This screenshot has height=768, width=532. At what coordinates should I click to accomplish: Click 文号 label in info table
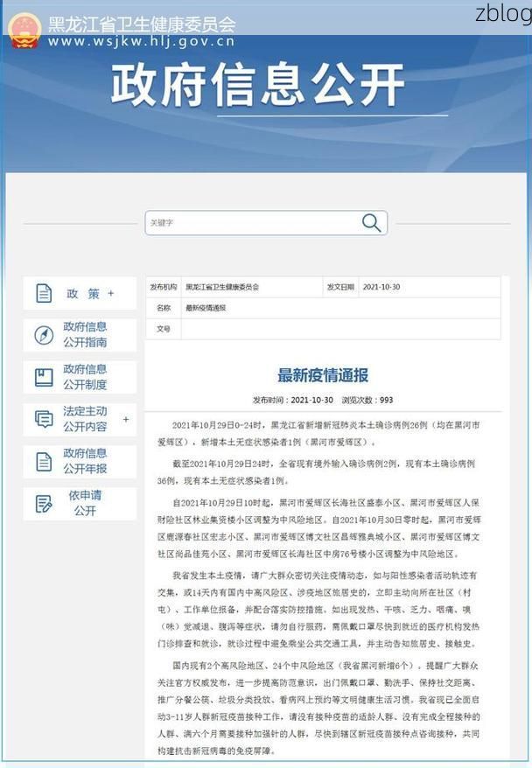click(164, 329)
